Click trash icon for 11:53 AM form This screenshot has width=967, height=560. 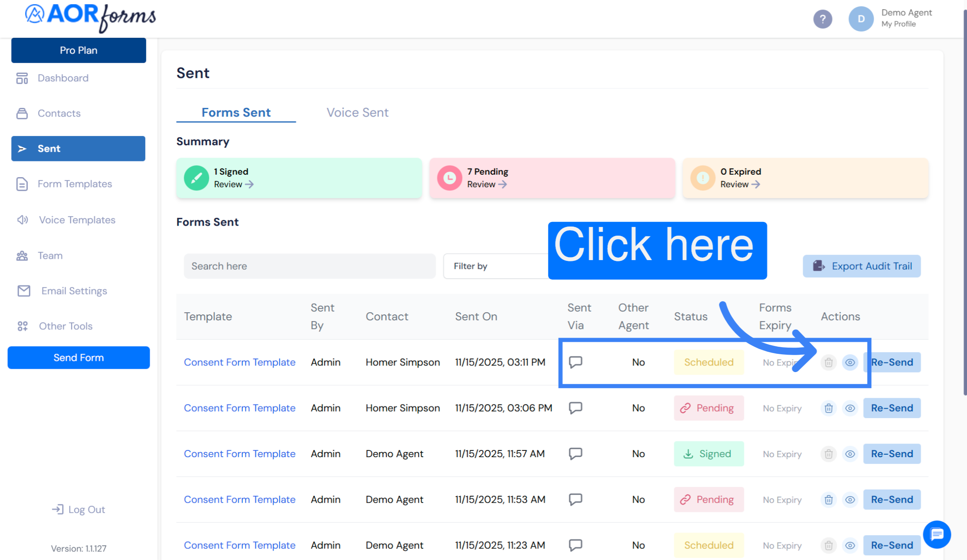pos(828,499)
